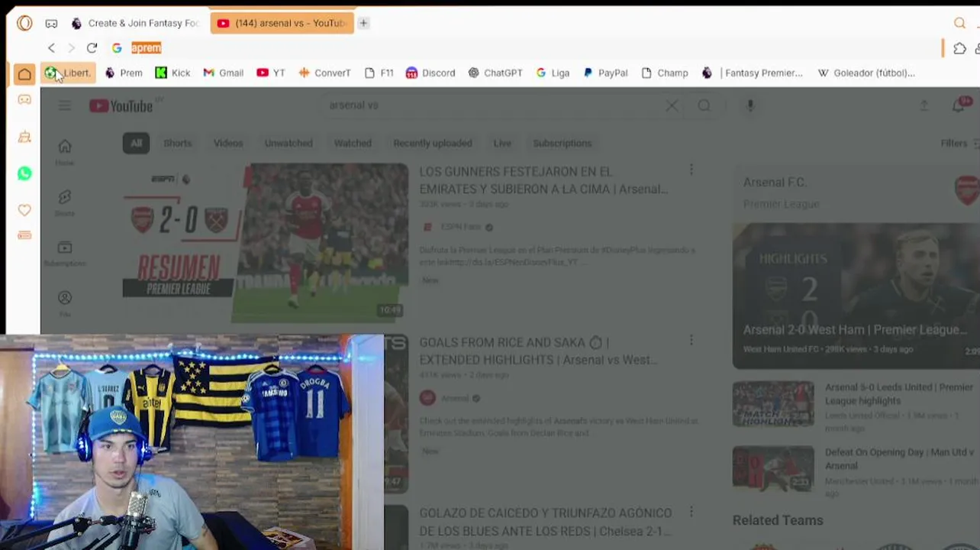This screenshot has width=980, height=550.
Task: Open YouTube notifications bell
Action: point(959,105)
